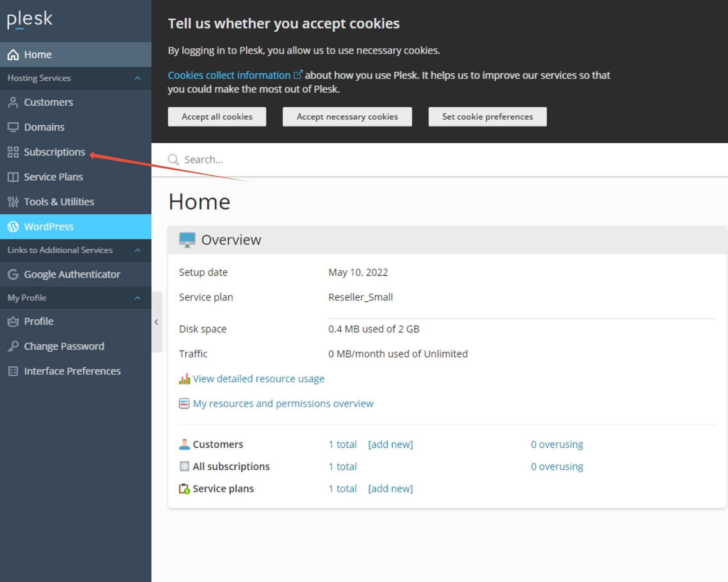Click the 0.4 MB used of 2 GB value
This screenshot has width=728, height=582.
click(x=374, y=329)
